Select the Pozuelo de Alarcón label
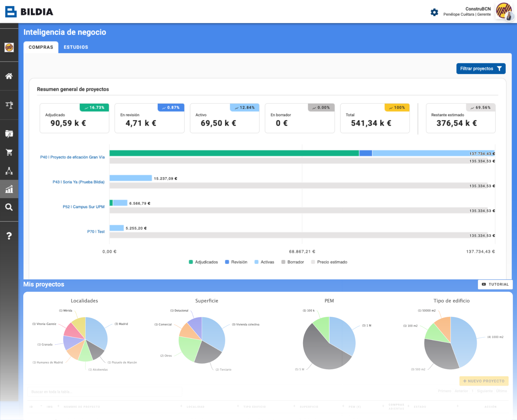 click(x=122, y=362)
